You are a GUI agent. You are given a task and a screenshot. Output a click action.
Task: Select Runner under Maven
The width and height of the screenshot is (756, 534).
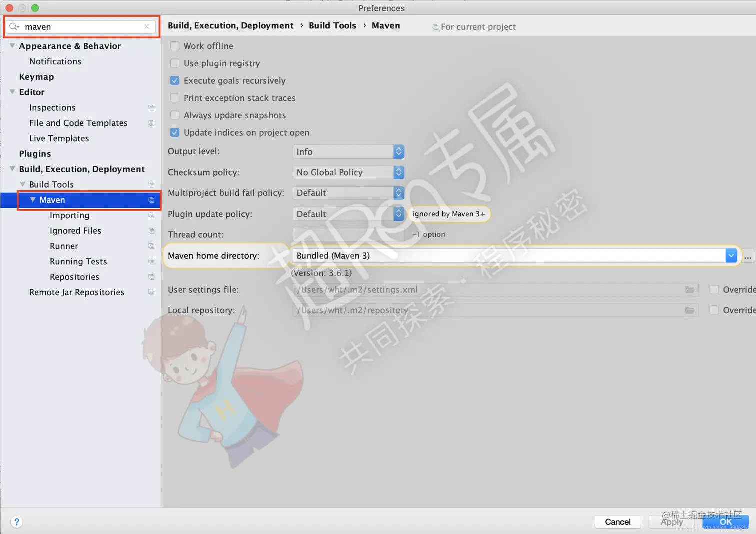click(64, 246)
